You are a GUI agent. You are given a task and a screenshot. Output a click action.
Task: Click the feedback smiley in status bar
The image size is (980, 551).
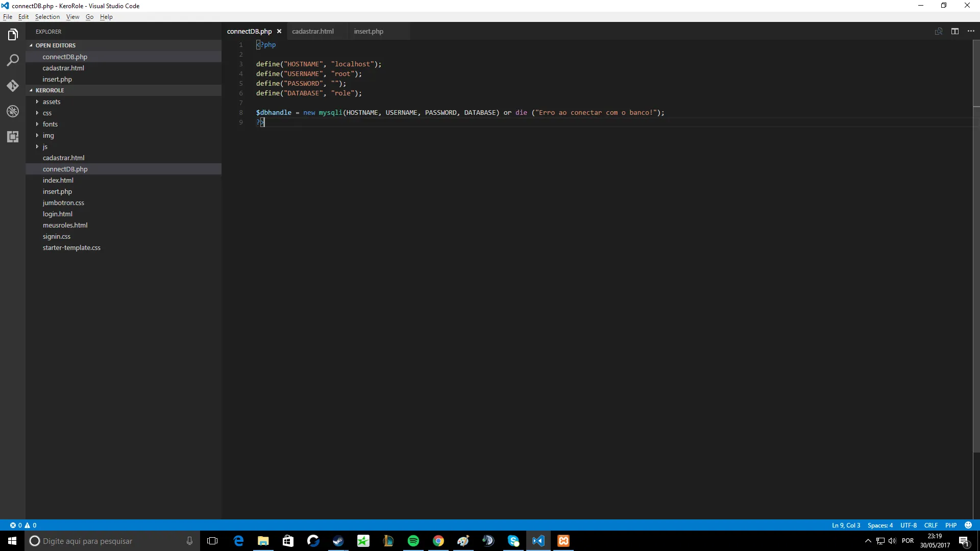pos(968,525)
